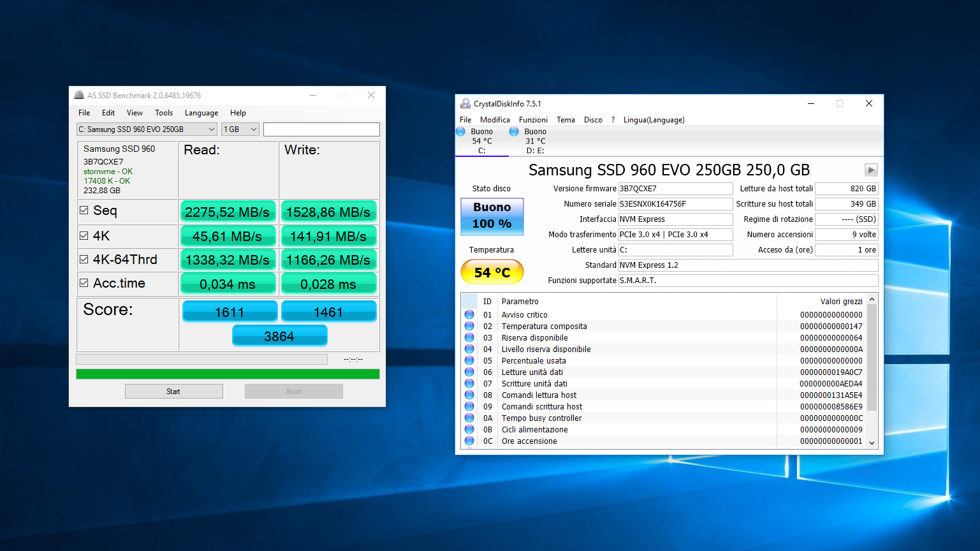
Task: Click the SMART list scrollbar down arrow
Action: pyautogui.click(x=872, y=443)
